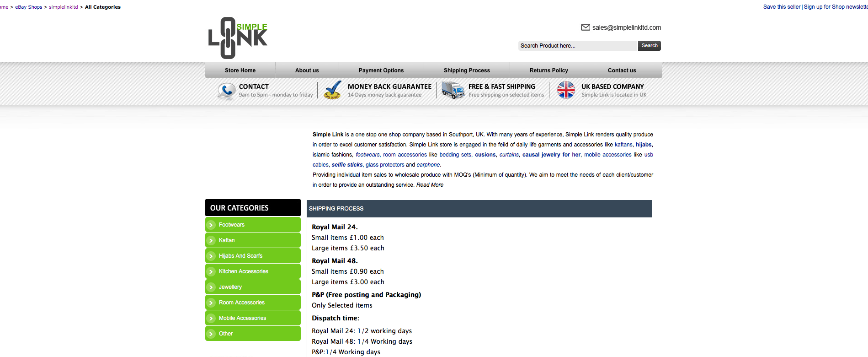Click the delivery truck shipping icon
Viewport: 868px width, 357px height.
453,90
